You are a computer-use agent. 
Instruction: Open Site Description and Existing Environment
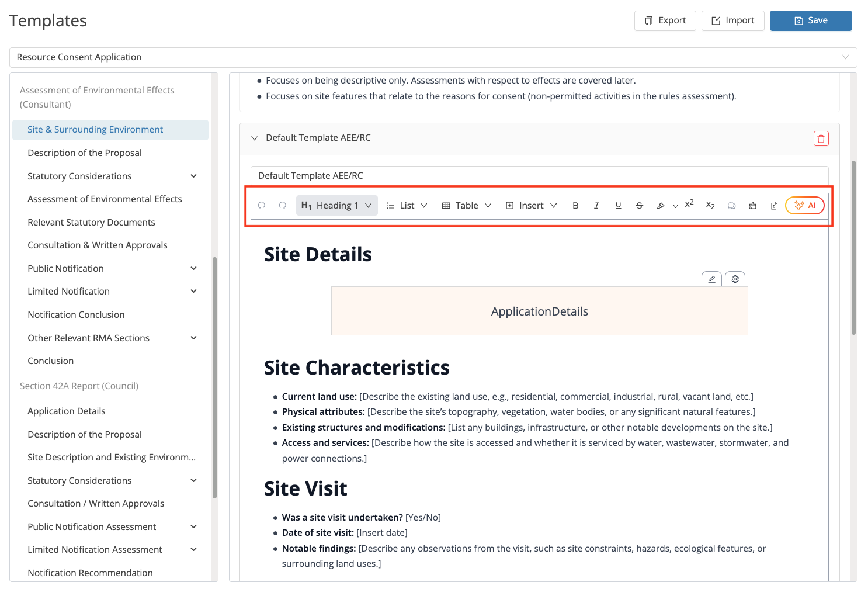click(x=112, y=458)
